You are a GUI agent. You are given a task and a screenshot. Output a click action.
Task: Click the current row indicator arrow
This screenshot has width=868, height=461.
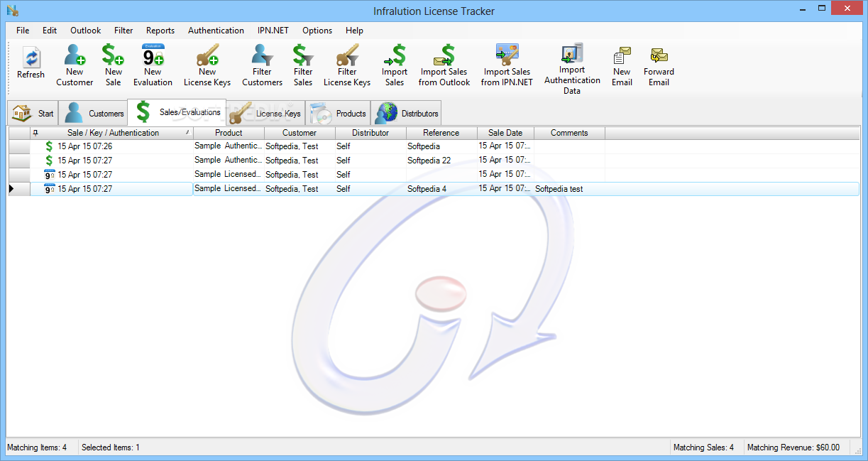tap(11, 189)
